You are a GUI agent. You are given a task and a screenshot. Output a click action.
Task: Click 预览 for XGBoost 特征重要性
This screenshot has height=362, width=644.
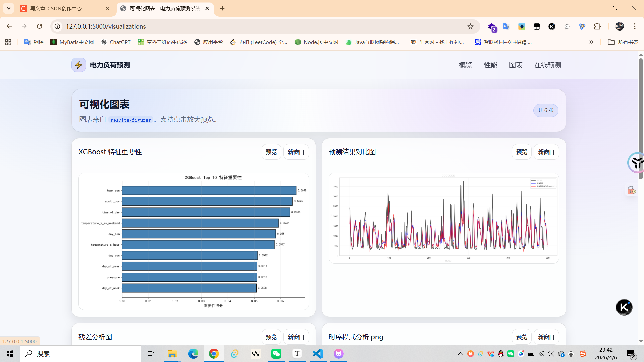(271, 152)
